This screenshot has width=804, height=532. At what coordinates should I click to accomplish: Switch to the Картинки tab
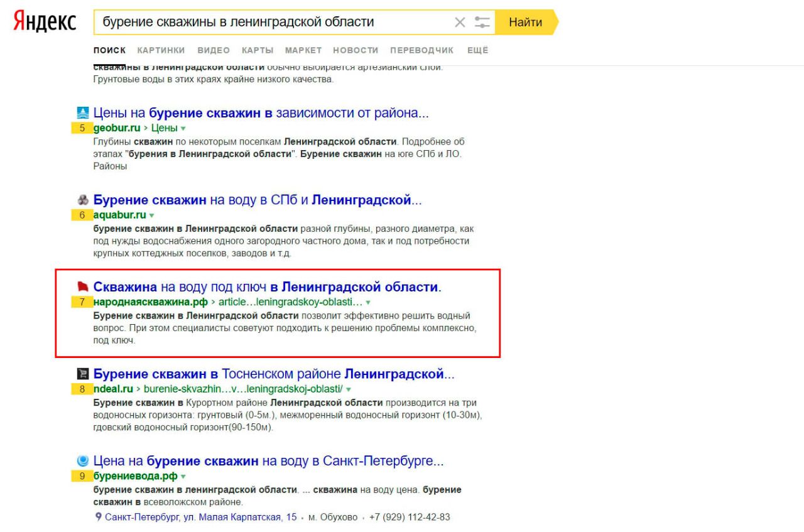[161, 50]
